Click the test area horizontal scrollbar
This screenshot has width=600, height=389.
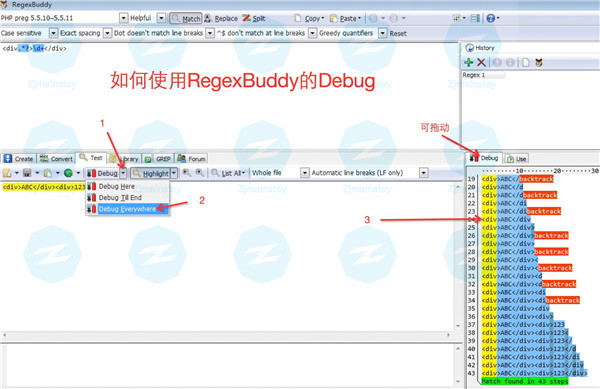pos(226,335)
